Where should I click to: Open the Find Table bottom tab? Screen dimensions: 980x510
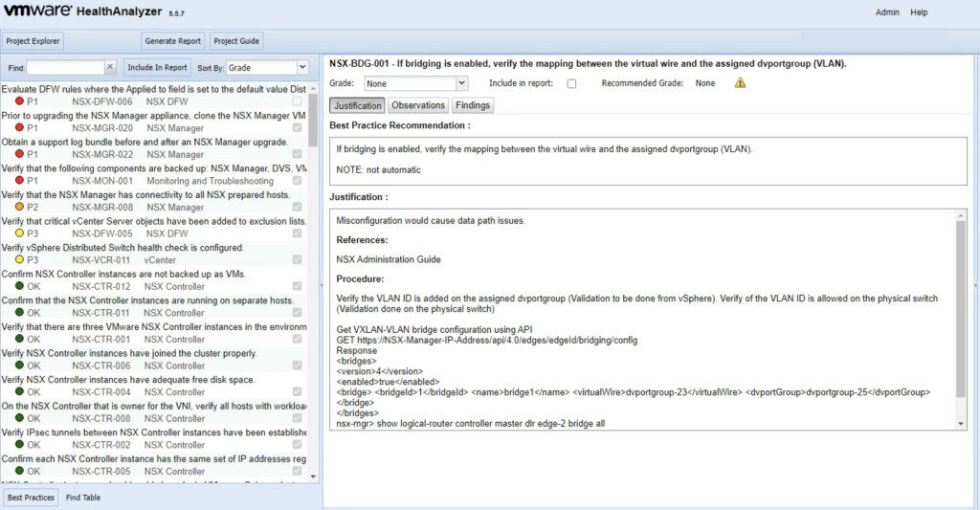83,498
